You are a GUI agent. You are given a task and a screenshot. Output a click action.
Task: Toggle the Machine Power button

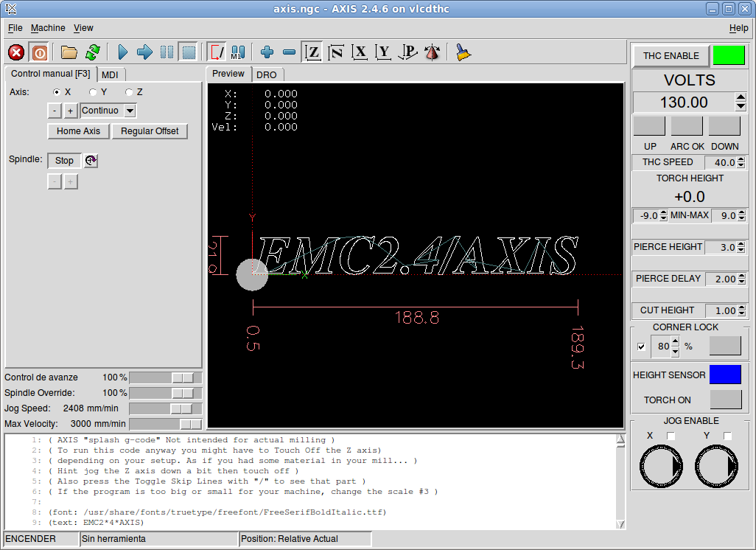[40, 52]
